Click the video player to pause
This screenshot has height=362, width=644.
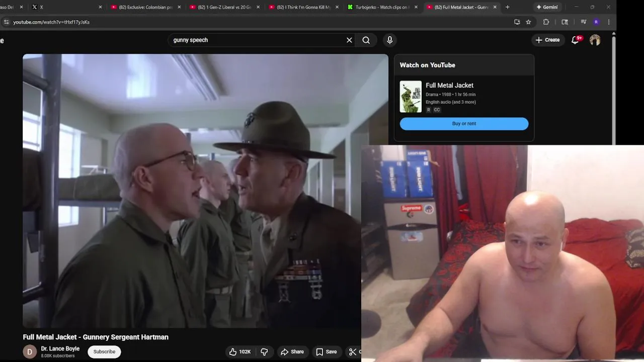(x=205, y=191)
